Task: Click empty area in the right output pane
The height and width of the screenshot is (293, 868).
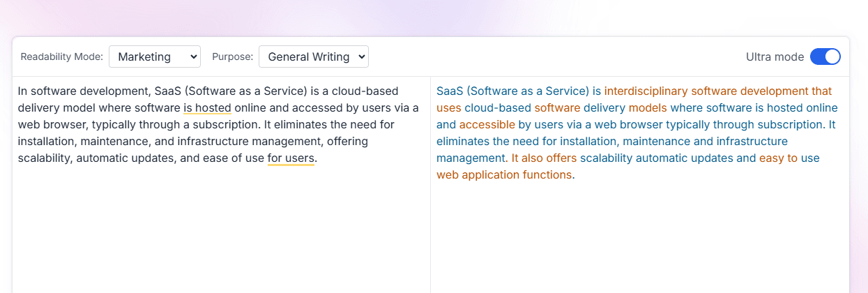Action: point(639,237)
